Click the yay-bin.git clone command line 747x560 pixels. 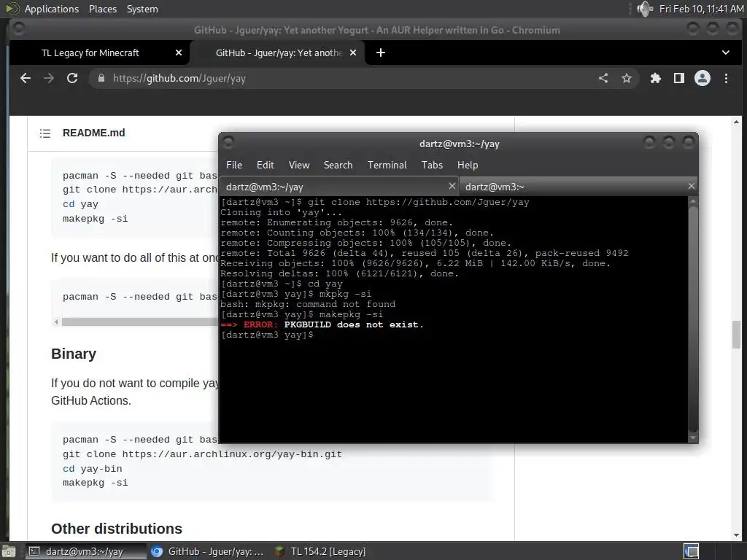pyautogui.click(x=203, y=454)
